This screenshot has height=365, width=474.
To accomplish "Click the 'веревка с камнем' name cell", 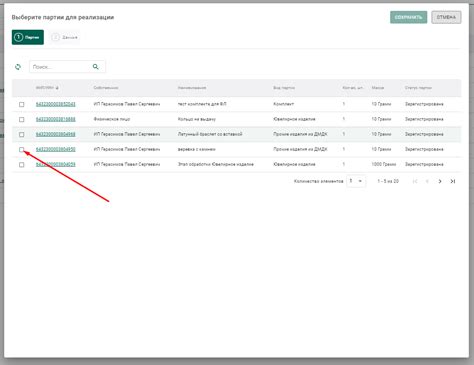I will 197,149.
